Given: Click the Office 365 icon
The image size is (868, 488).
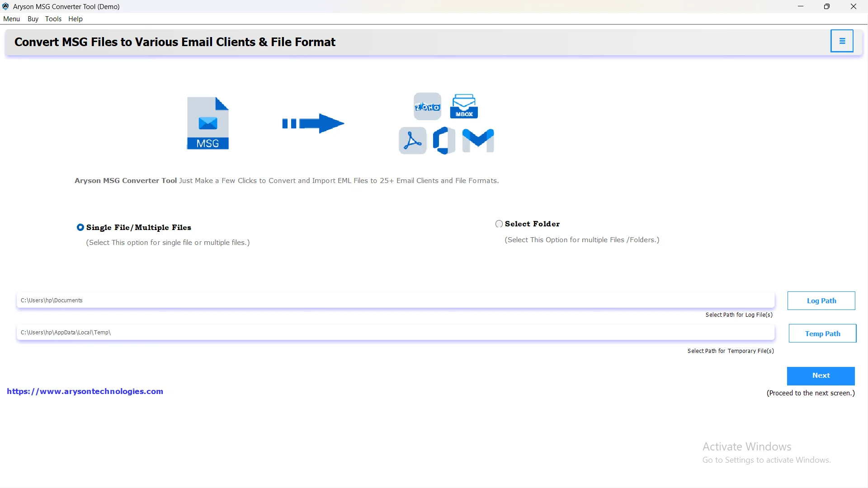Looking at the screenshot, I should 444,141.
